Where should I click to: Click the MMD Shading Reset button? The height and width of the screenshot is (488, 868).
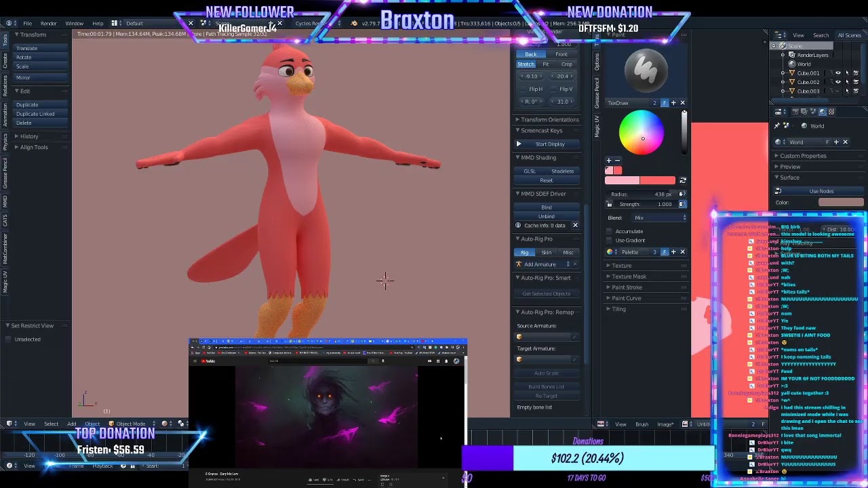coord(547,180)
